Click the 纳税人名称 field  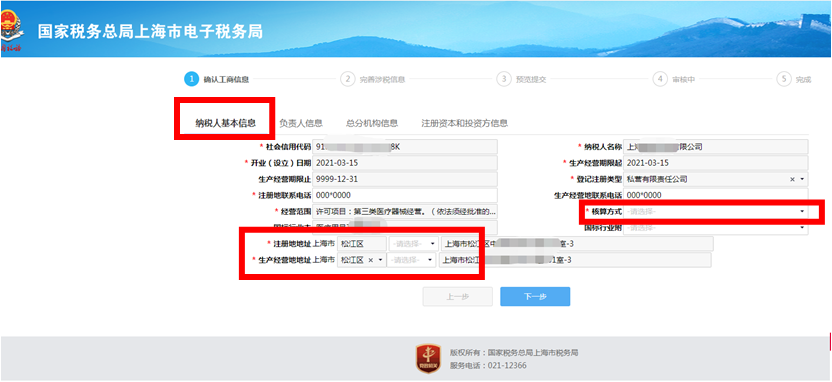coord(716,147)
